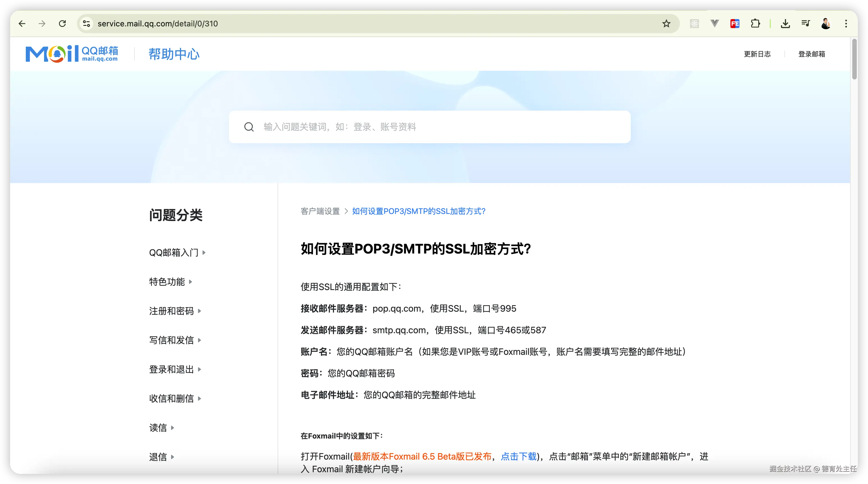Click the user profile avatar
868x484 pixels.
(x=826, y=24)
